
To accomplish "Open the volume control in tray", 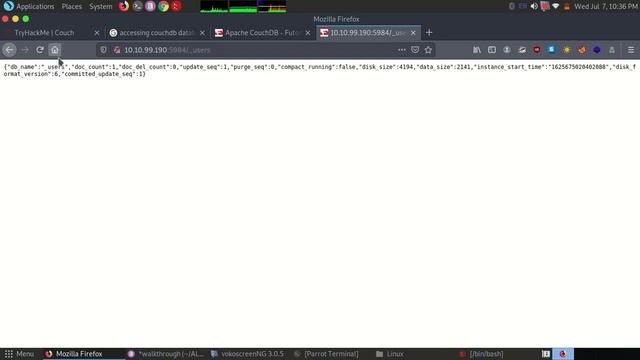I will (x=534, y=6).
